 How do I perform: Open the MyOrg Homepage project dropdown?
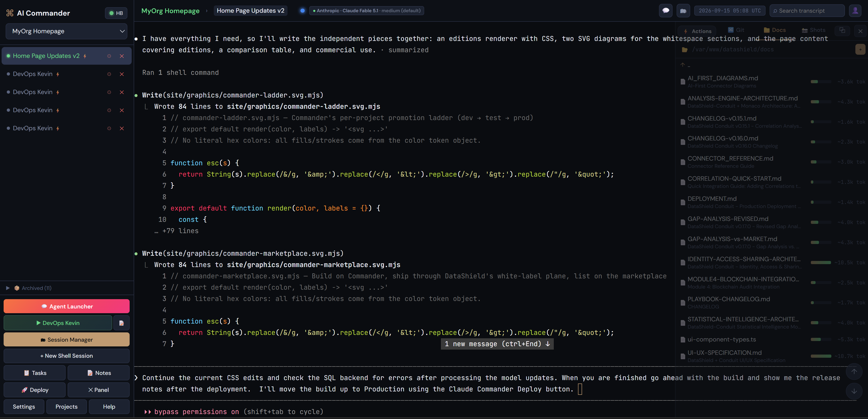[x=66, y=31]
